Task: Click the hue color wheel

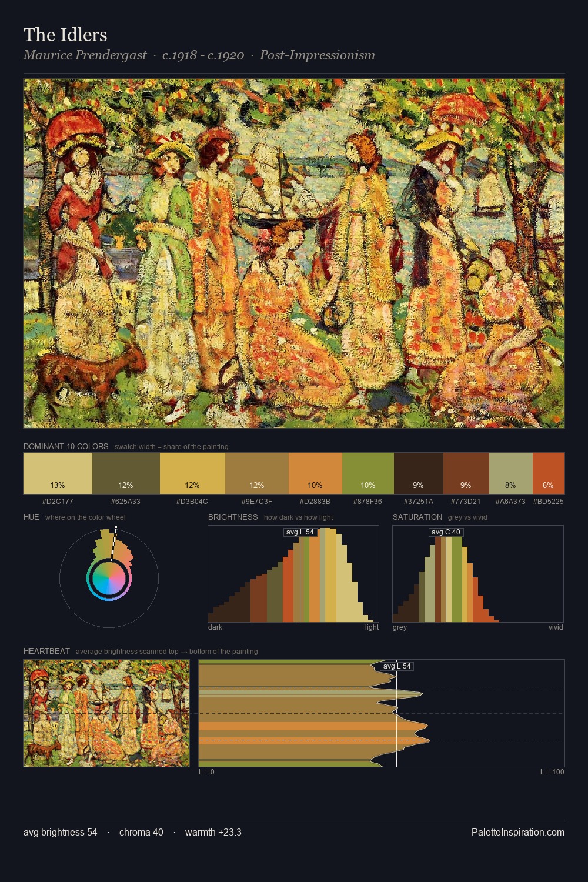Action: 109,579
